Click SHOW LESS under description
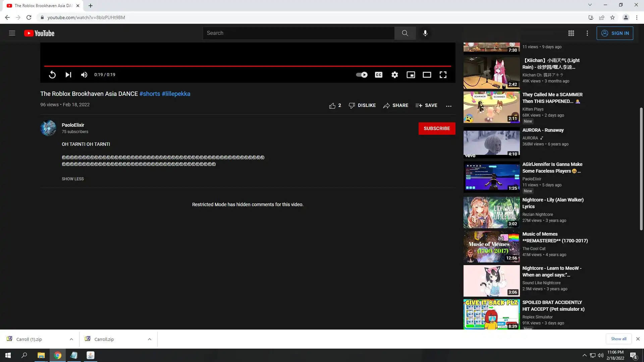 point(73,179)
